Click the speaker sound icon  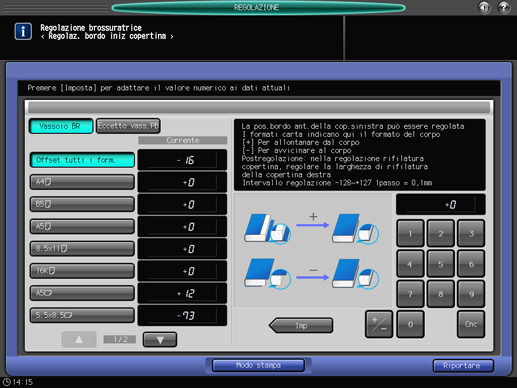pyautogui.click(x=484, y=7)
